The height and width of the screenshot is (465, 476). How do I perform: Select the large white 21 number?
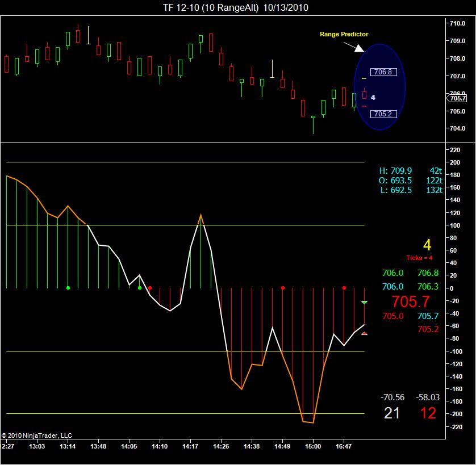pyautogui.click(x=391, y=413)
